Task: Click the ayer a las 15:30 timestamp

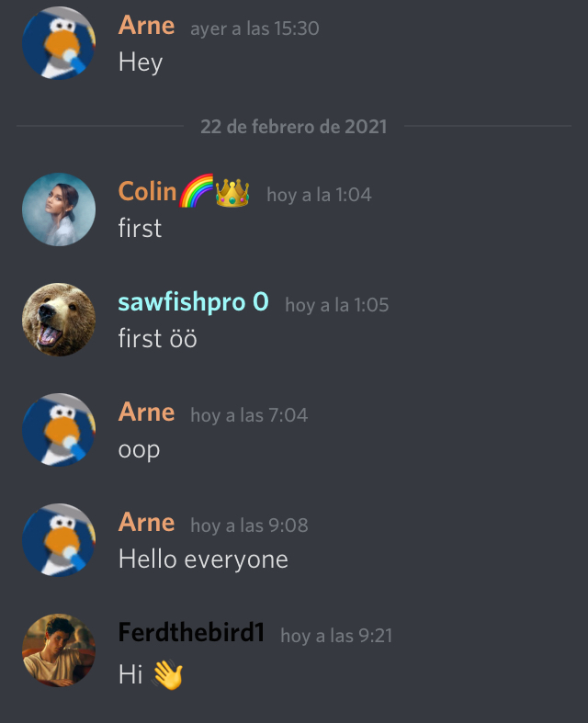Action: tap(254, 28)
